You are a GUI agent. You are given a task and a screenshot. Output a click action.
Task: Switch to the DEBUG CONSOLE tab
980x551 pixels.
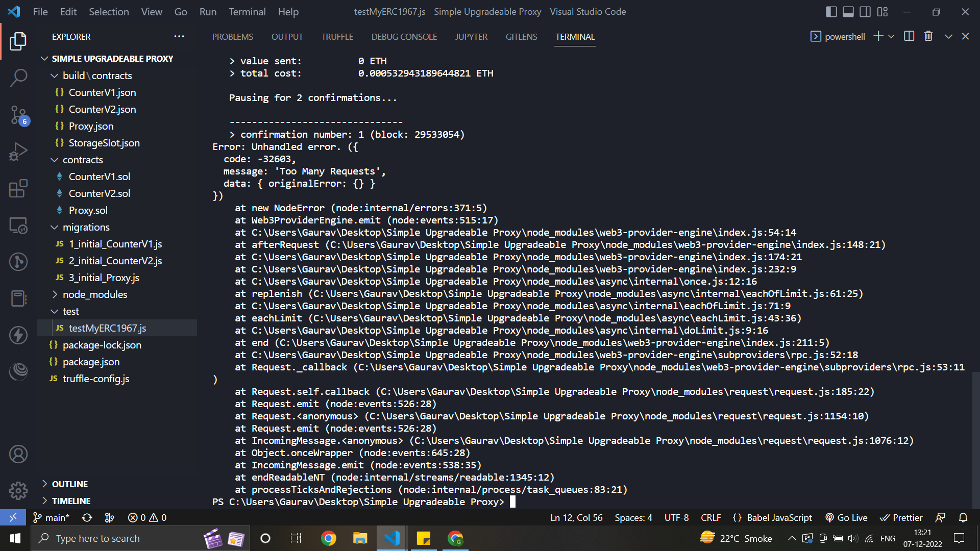pyautogui.click(x=404, y=36)
